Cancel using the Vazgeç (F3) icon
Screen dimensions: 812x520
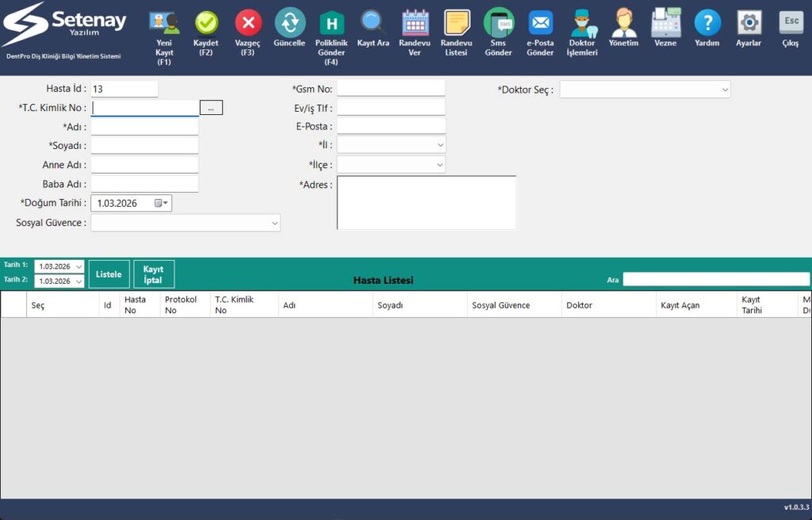(x=247, y=24)
